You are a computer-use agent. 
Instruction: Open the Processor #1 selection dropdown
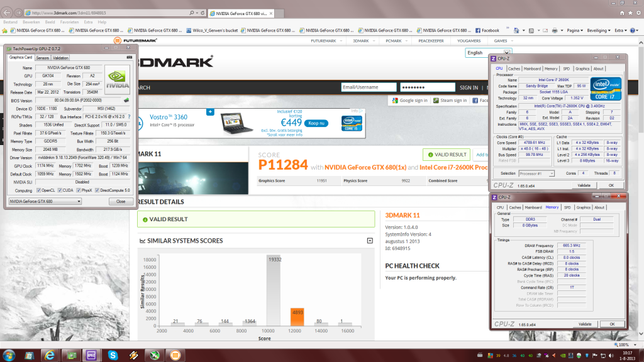tap(536, 173)
